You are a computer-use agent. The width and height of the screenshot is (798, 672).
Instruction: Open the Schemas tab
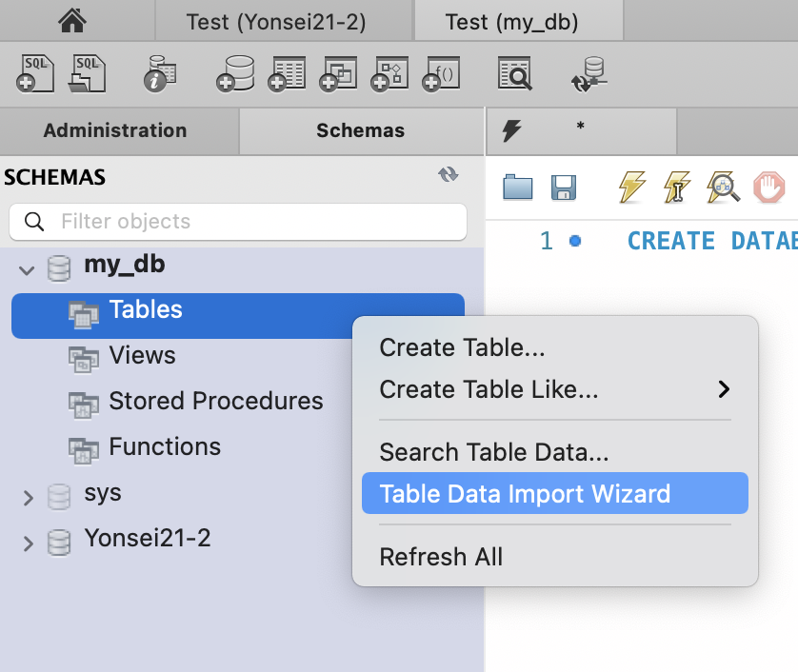point(361,130)
